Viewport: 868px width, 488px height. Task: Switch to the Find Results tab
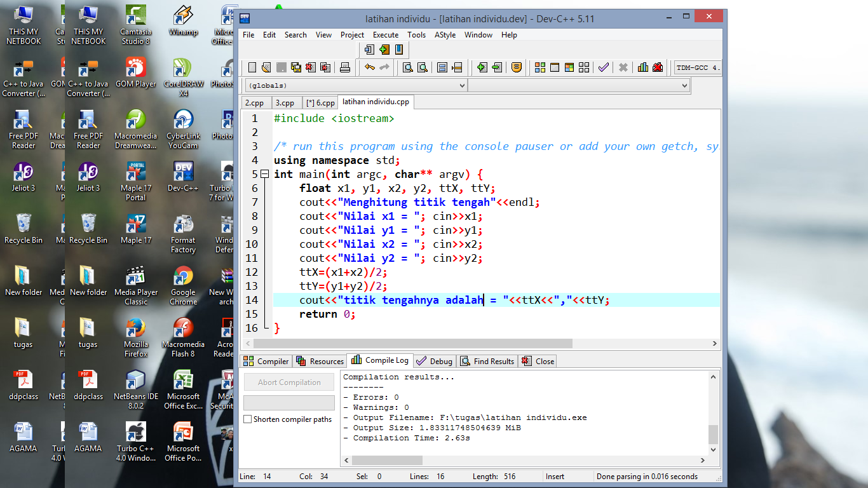pos(487,361)
